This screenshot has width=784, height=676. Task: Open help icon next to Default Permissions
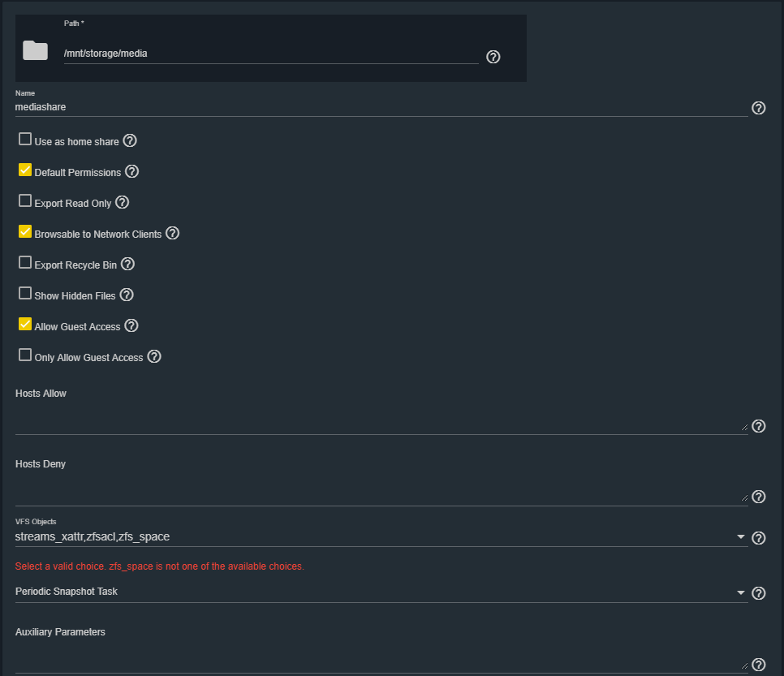point(131,171)
